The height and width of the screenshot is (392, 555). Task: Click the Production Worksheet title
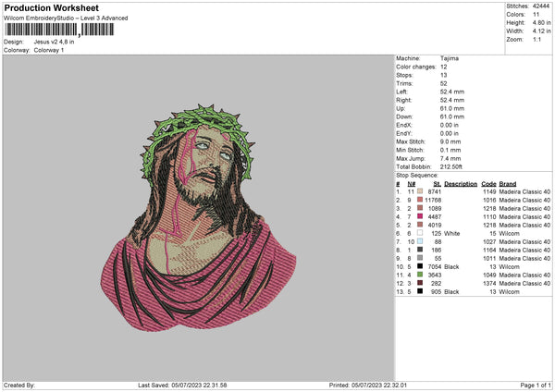51,7
